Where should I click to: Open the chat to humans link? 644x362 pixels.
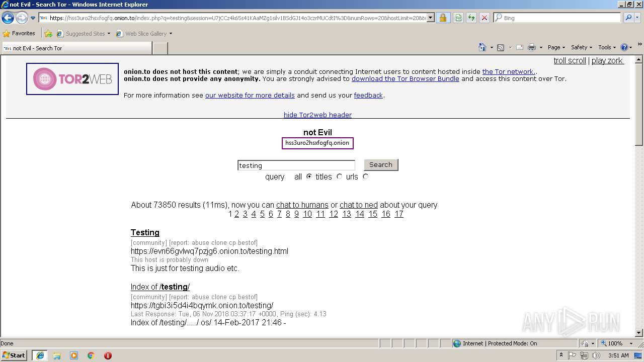(x=302, y=205)
